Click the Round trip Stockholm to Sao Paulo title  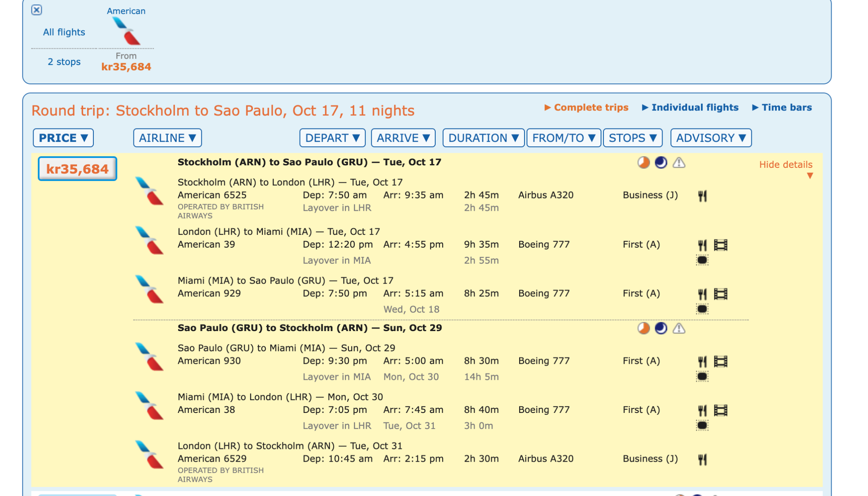coord(223,111)
